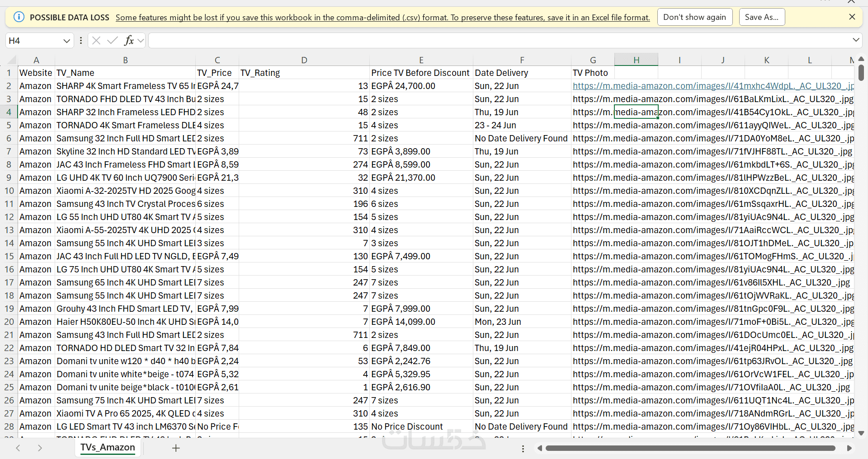Select column G header
Image resolution: width=868 pixels, height=459 pixels.
[x=593, y=60]
